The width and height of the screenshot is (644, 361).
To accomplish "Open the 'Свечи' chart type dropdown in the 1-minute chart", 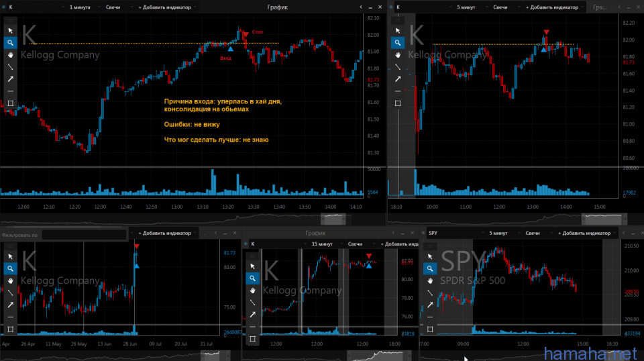I will point(117,7).
